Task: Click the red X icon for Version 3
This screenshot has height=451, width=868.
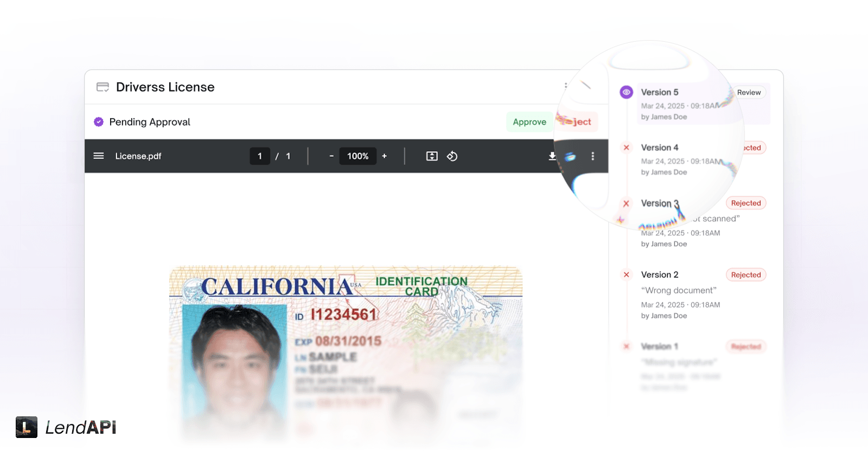Action: [x=627, y=203]
